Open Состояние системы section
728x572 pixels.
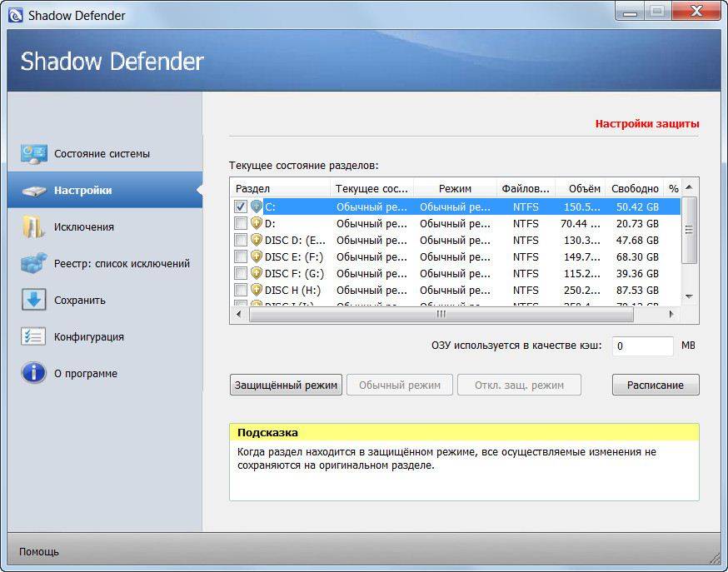click(x=105, y=154)
